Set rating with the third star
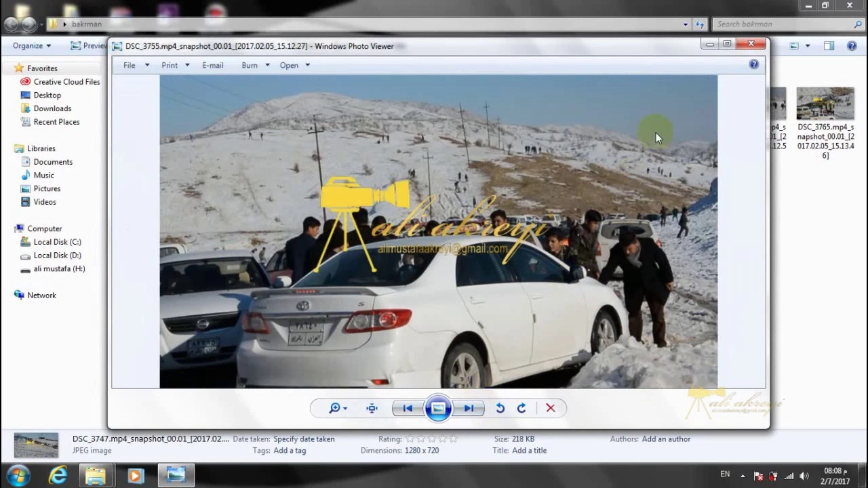The image size is (868, 488). tap(431, 439)
